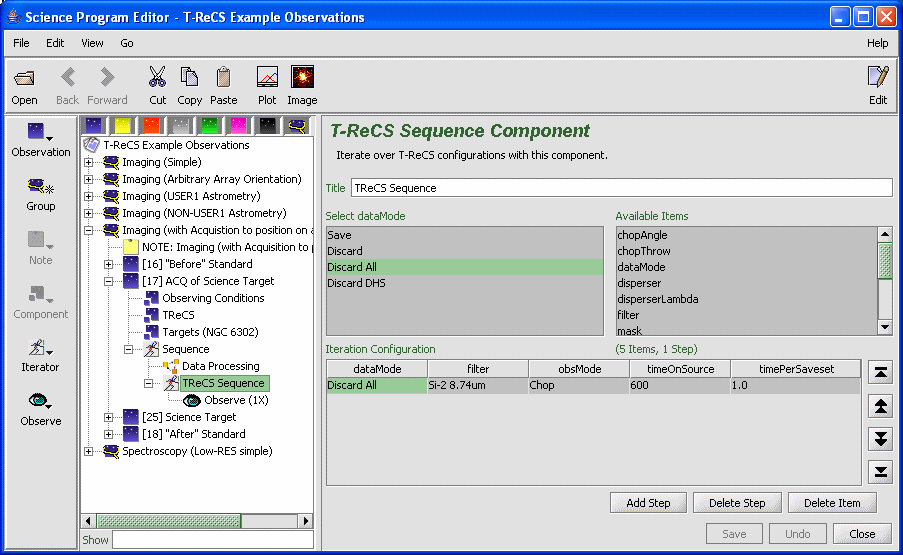
Task: Select Observing Conditions tree node
Action: tap(213, 298)
